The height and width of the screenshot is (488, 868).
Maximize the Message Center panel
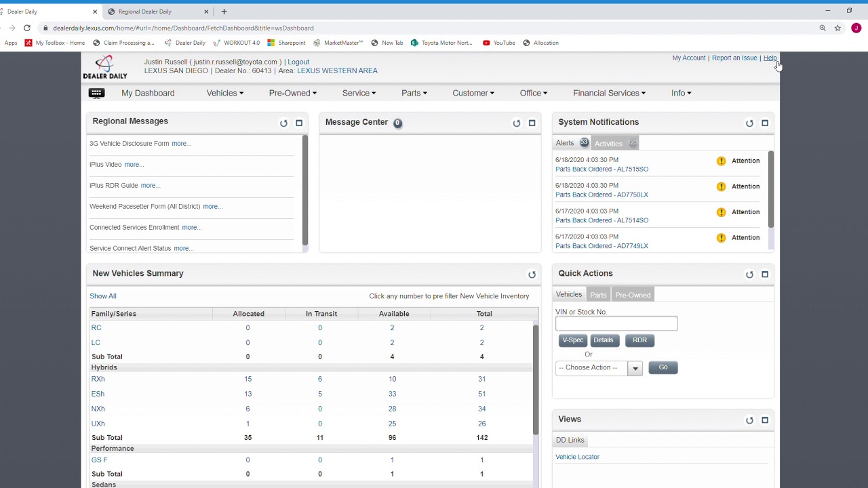532,123
